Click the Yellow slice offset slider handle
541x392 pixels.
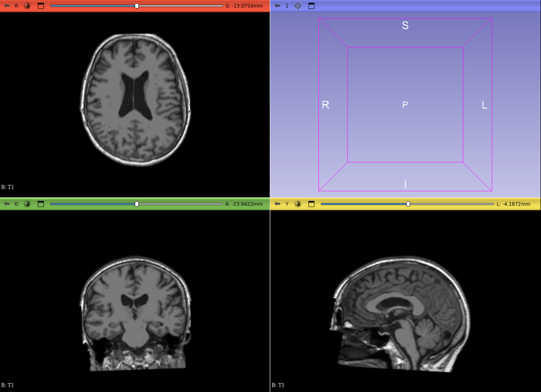(x=408, y=204)
